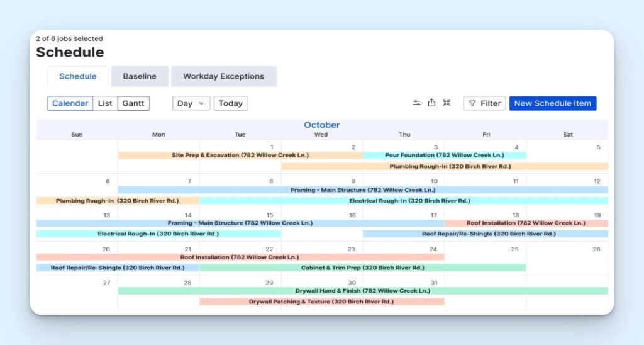Click the '2 of 6 jobs selected' text
The image size is (644, 345).
[69, 38]
